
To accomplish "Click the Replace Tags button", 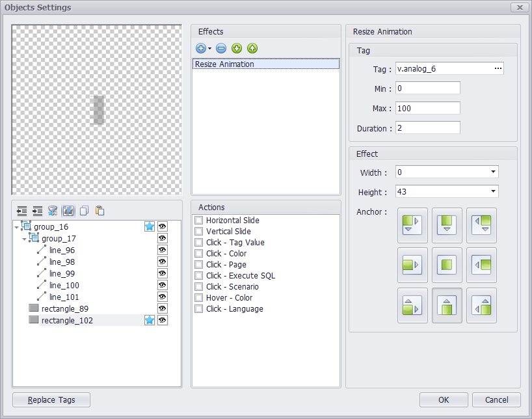I will pos(51,400).
